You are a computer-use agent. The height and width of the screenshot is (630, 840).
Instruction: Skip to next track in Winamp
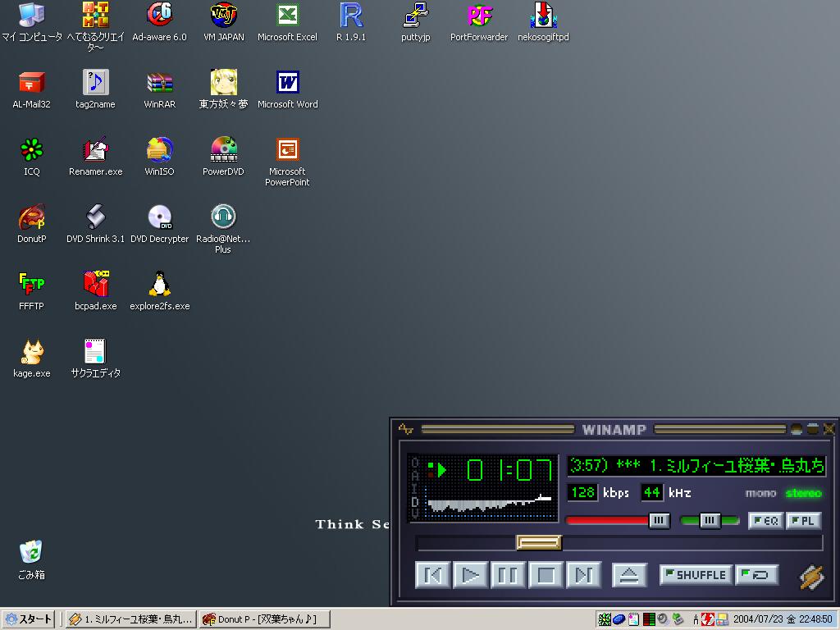583,575
